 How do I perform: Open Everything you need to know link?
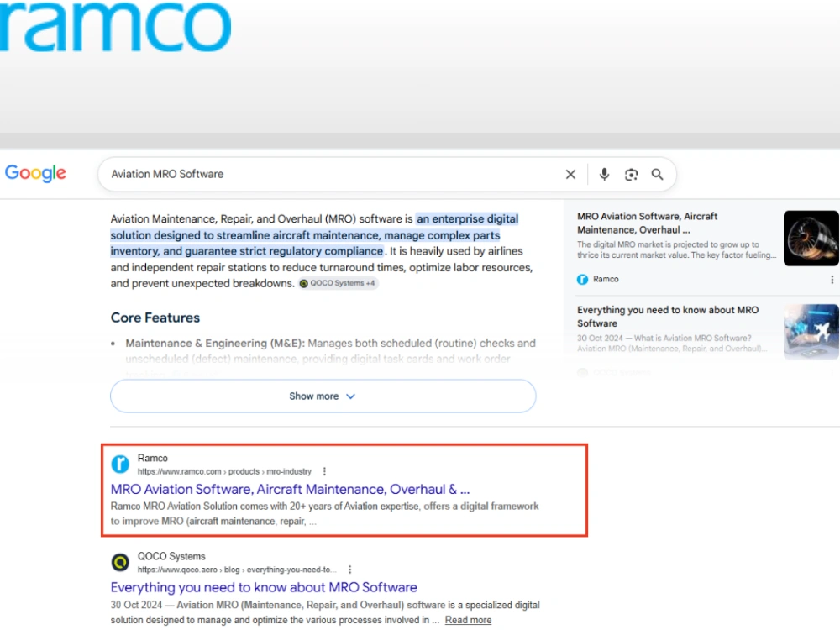point(264,587)
